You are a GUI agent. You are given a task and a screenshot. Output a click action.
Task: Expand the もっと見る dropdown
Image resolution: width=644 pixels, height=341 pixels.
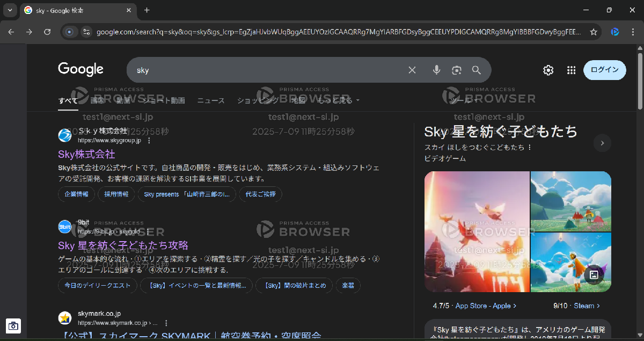click(338, 100)
